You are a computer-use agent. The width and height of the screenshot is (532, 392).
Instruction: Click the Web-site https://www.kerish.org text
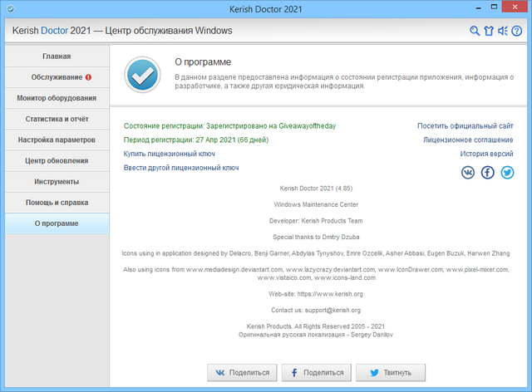(x=316, y=294)
